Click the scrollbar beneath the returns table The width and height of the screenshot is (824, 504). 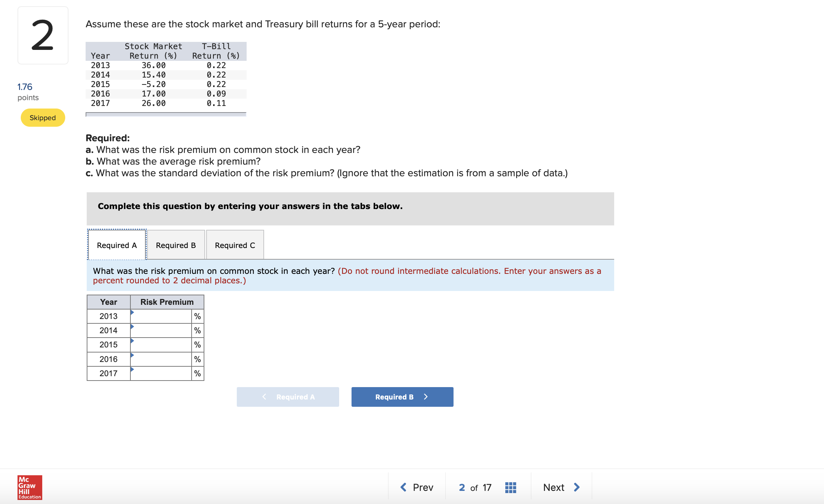166,114
